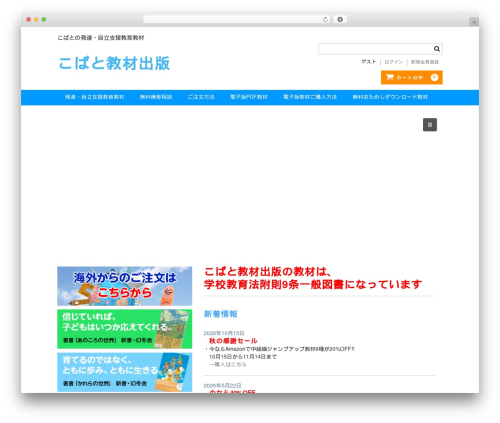Click the 秋の感謝セール news headline
Image resolution: width=500 pixels, height=423 pixels.
click(233, 341)
